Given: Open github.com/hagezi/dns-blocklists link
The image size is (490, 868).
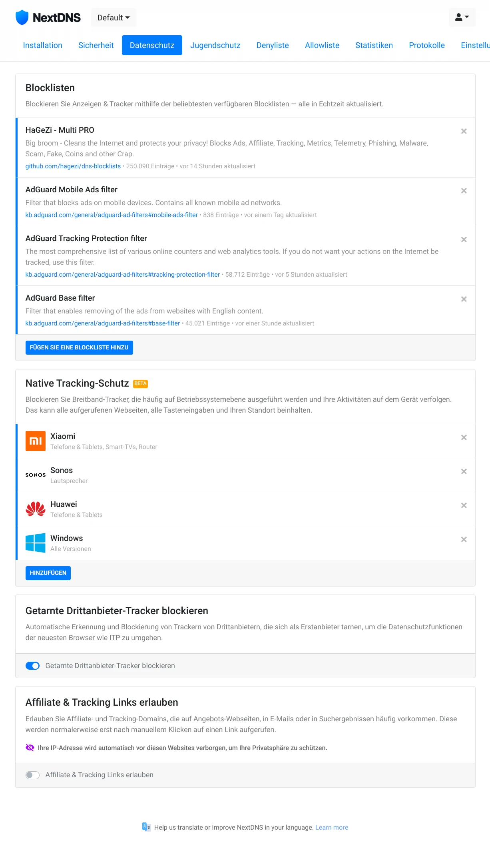Looking at the screenshot, I should click(73, 166).
